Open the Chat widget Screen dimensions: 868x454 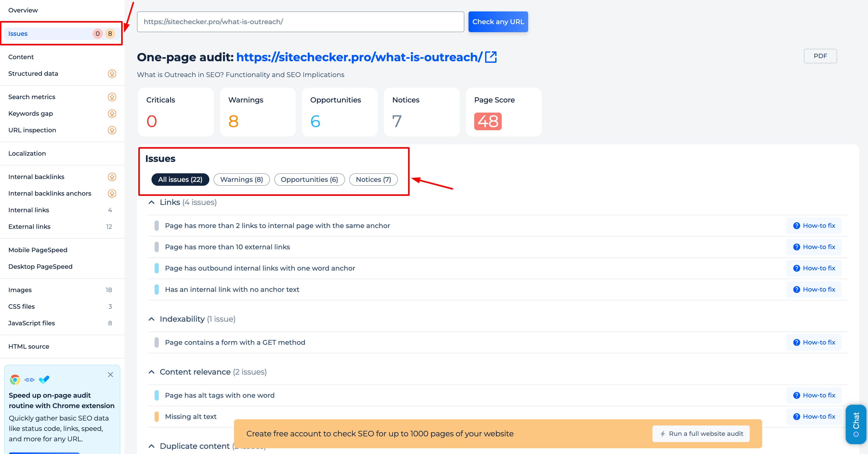tap(856, 424)
